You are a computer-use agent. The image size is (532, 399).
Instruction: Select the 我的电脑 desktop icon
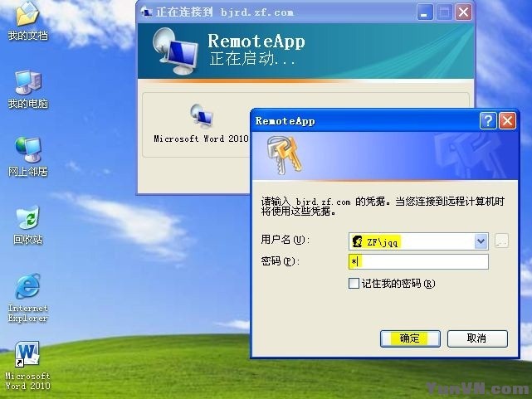pos(28,89)
